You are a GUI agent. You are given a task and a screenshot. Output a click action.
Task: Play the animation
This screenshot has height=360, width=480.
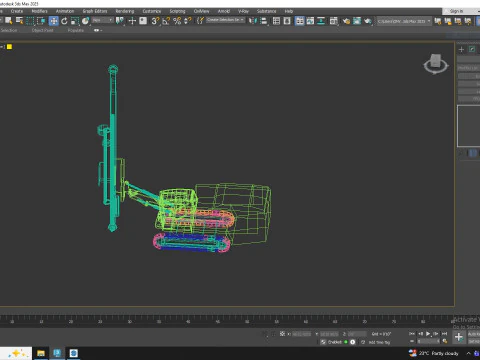[428, 333]
